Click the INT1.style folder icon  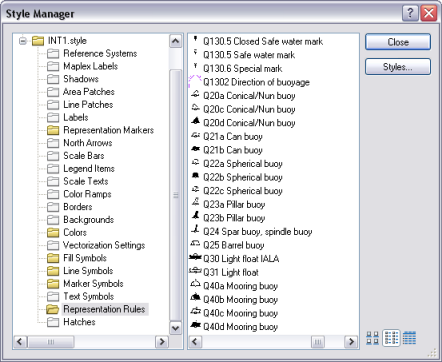[x=38, y=41]
